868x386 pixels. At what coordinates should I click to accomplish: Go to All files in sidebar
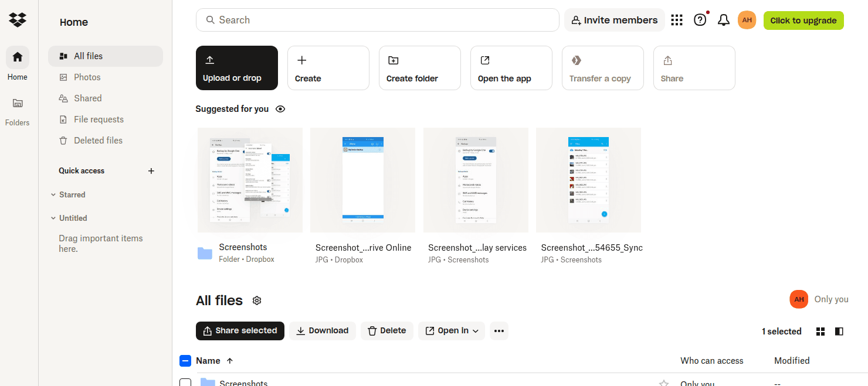click(x=106, y=56)
